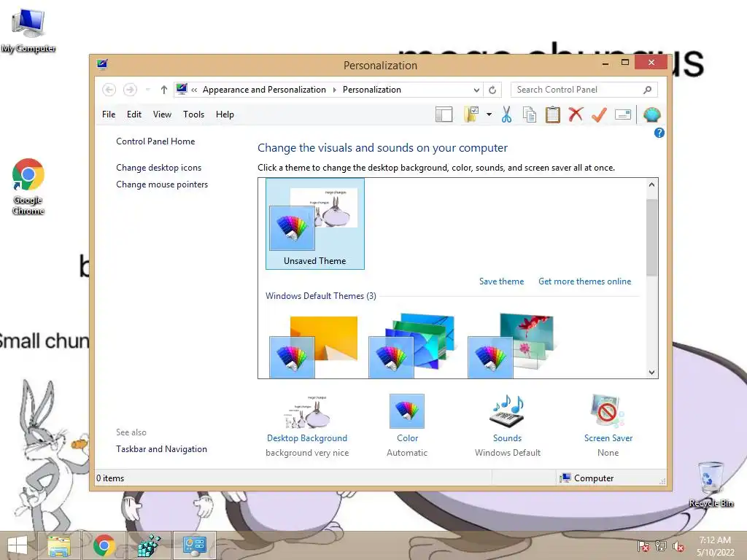Click the blue shell icon in toolbar
747x560 pixels.
(651, 114)
